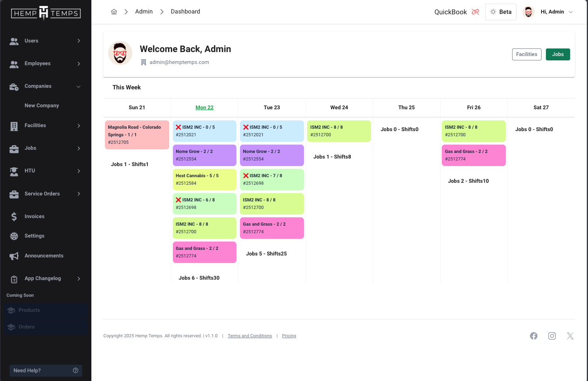Click the Settings gear icon in sidebar

tap(14, 236)
